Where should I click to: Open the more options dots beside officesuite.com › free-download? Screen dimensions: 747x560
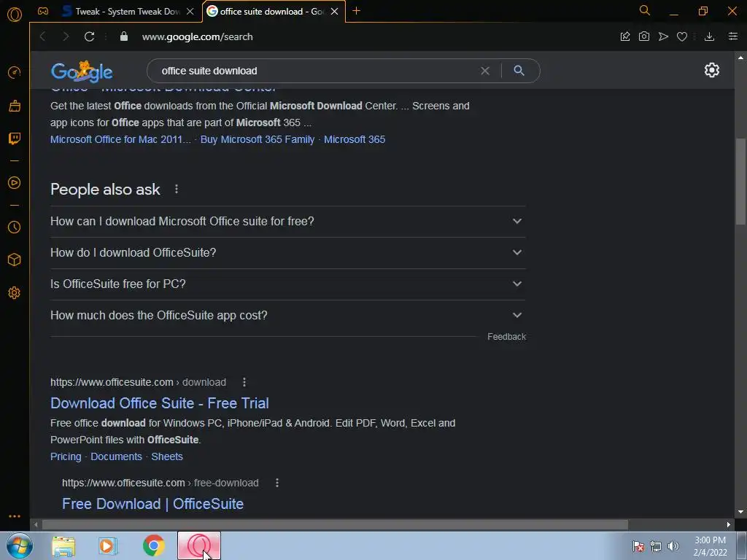click(x=276, y=483)
